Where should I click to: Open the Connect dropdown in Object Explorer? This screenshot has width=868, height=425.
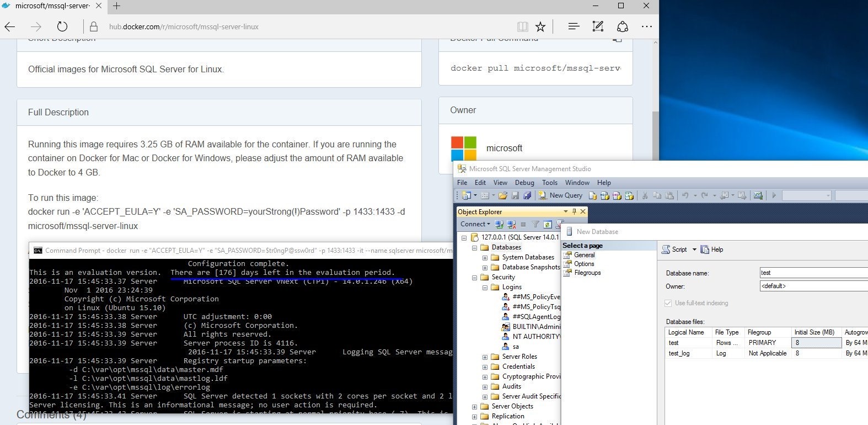[x=475, y=224]
